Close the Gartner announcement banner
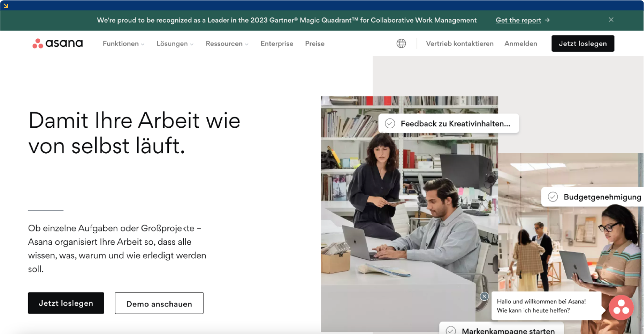The width and height of the screenshot is (644, 335). tap(611, 20)
